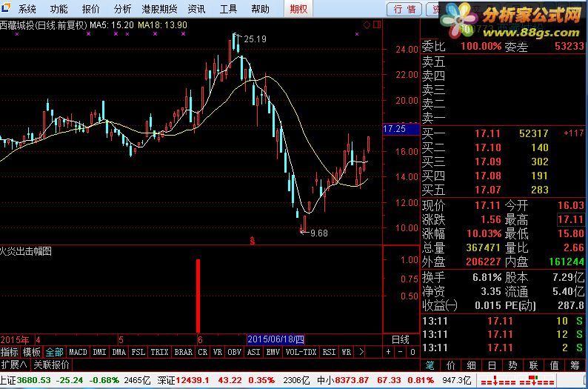Switch indicator to VOL-TDX
The image size is (588, 389).
[301, 352]
